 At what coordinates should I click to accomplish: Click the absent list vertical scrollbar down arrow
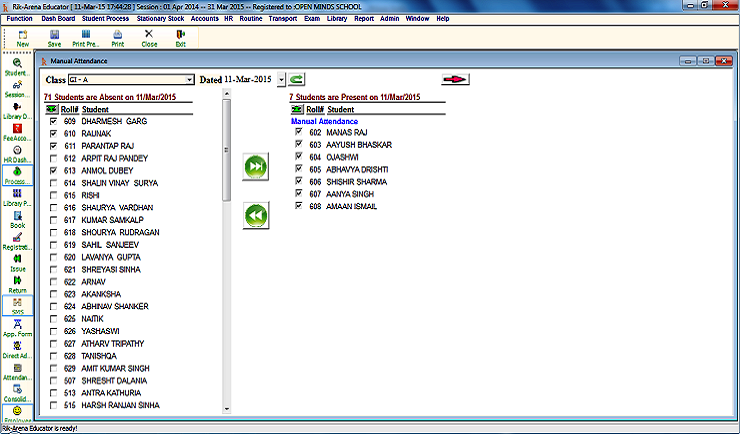[x=227, y=408]
